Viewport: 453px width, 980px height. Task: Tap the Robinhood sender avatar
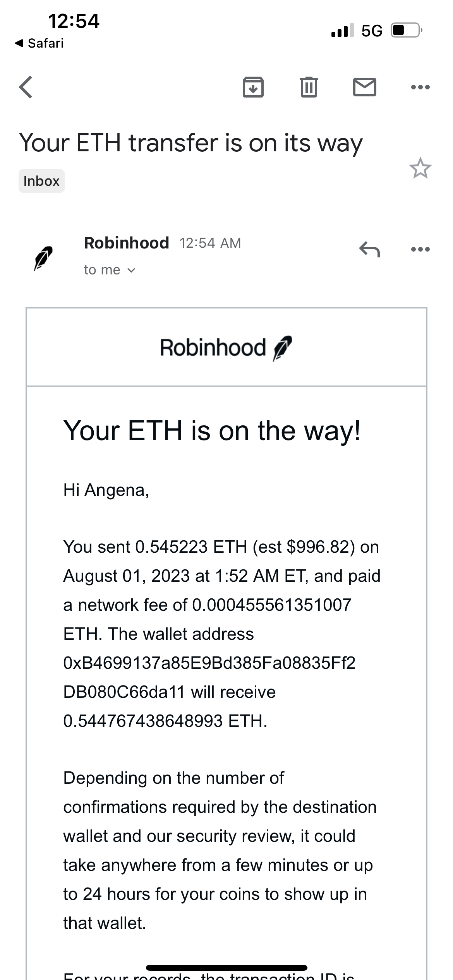pyautogui.click(x=43, y=257)
